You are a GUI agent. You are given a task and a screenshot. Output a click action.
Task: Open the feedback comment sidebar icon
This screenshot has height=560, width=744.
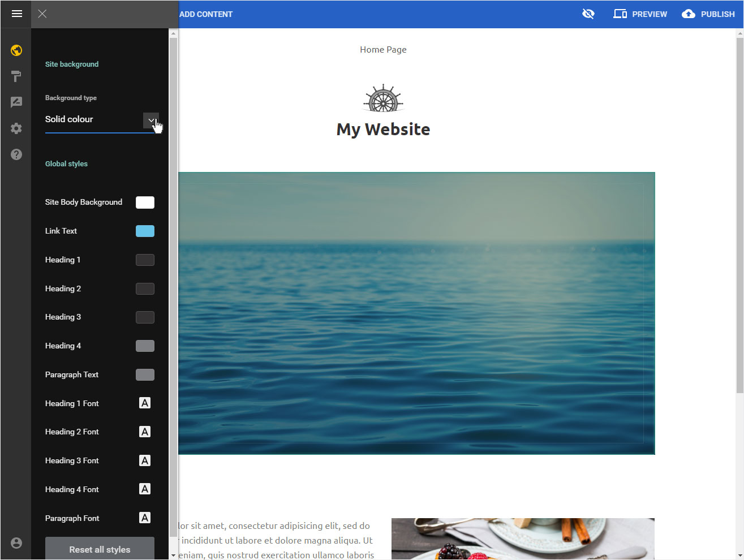pyautogui.click(x=16, y=102)
